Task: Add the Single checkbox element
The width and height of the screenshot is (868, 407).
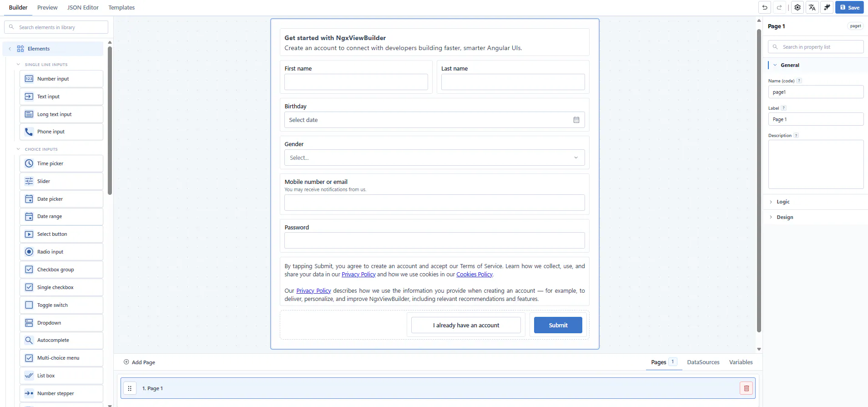Action: (61, 287)
